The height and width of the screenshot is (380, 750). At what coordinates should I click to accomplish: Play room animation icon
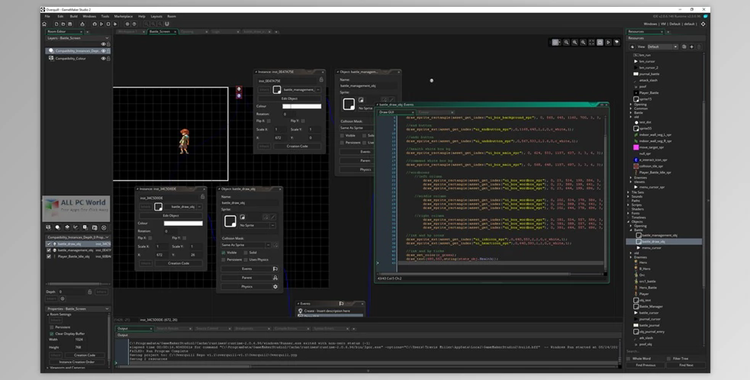point(608,42)
